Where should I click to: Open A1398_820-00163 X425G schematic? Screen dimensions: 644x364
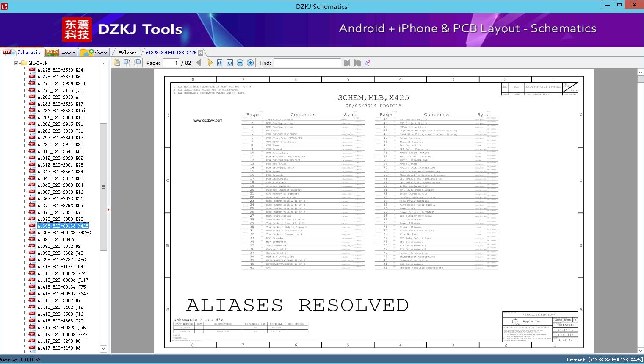(64, 233)
